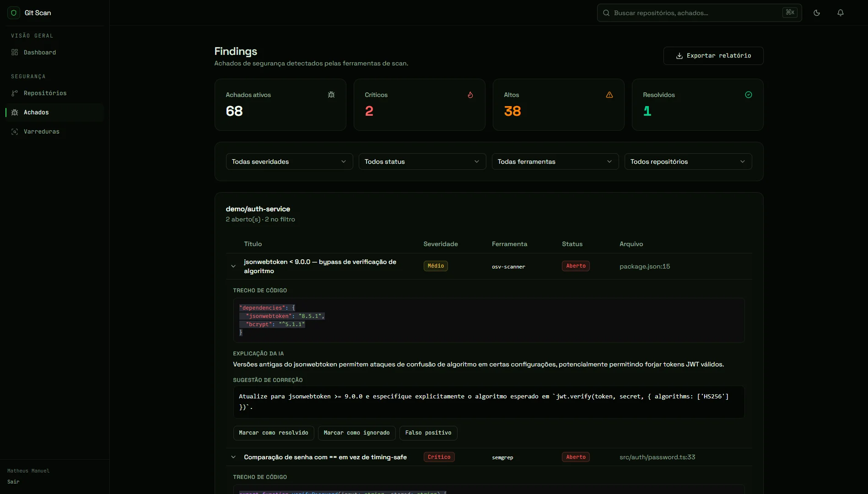Click Falso positivo button
868x494 pixels.
[428, 433]
